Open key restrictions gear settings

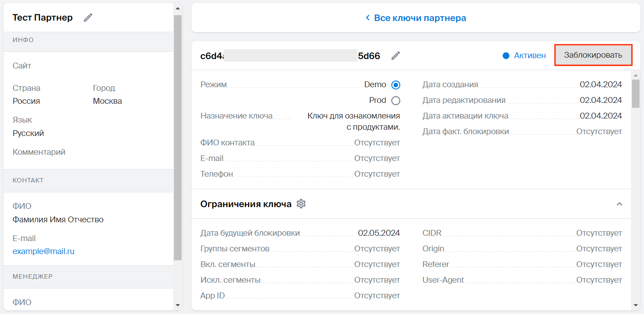[x=301, y=204]
